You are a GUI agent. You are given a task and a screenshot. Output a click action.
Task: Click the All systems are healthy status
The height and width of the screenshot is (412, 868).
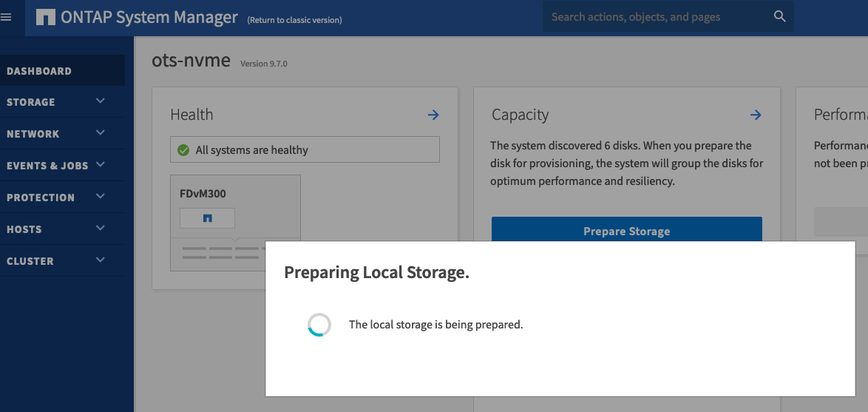(x=251, y=150)
